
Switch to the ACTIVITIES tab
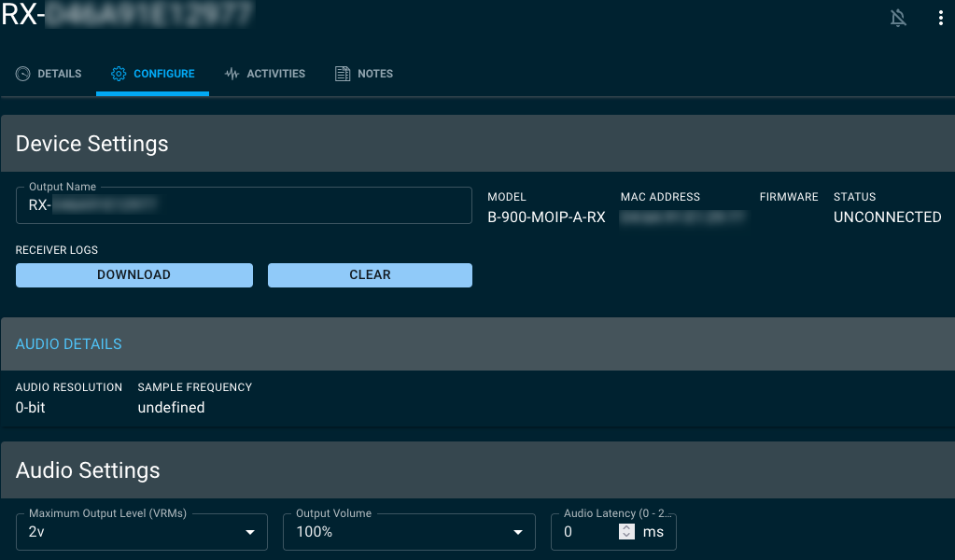click(x=274, y=73)
